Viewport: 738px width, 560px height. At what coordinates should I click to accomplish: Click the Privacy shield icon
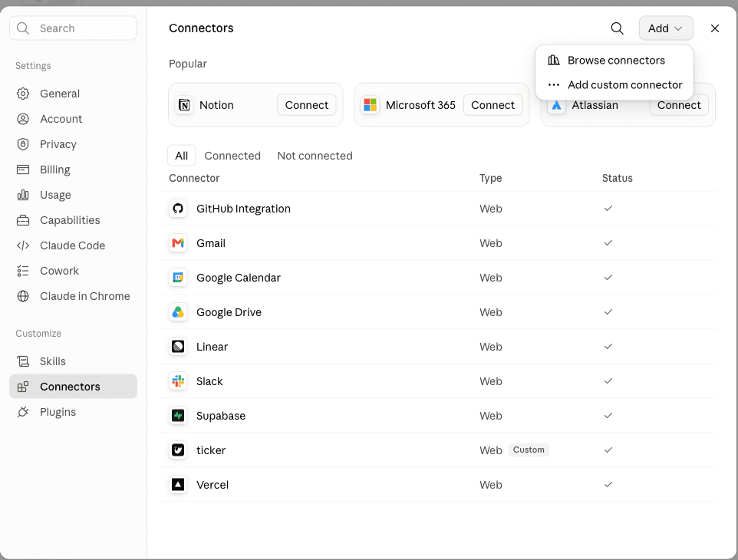click(x=22, y=144)
